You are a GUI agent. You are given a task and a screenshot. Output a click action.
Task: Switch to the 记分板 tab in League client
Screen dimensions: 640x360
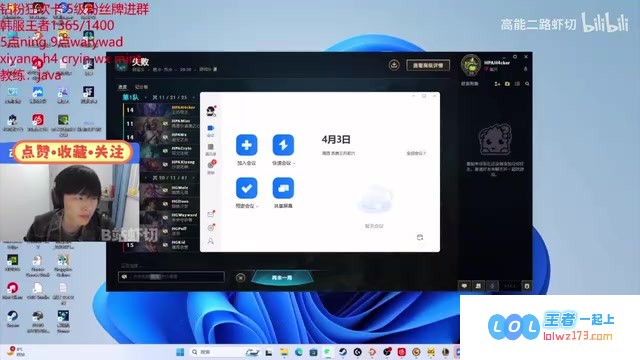141,87
